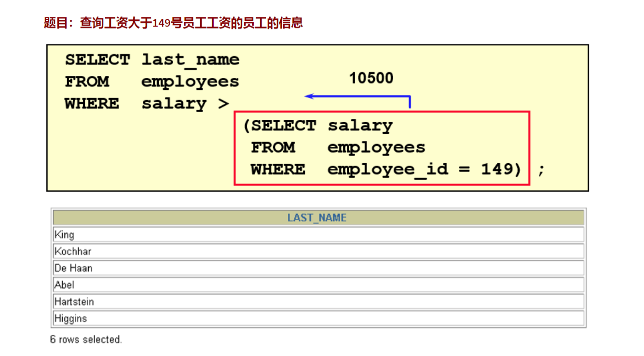Click "(SELECT salary" line in red box
Viewport: 644px width, 356px height.
point(318,126)
